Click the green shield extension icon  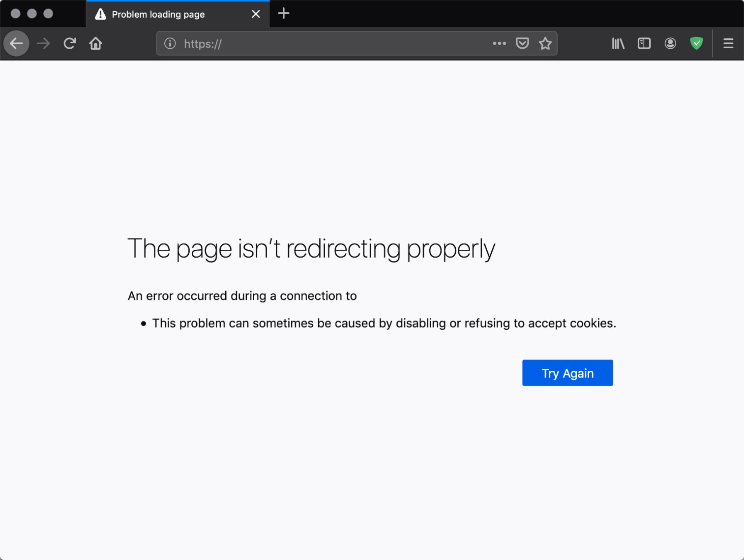696,43
